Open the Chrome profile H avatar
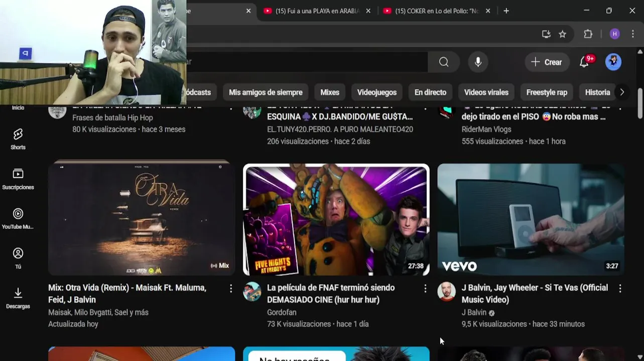 tap(615, 34)
